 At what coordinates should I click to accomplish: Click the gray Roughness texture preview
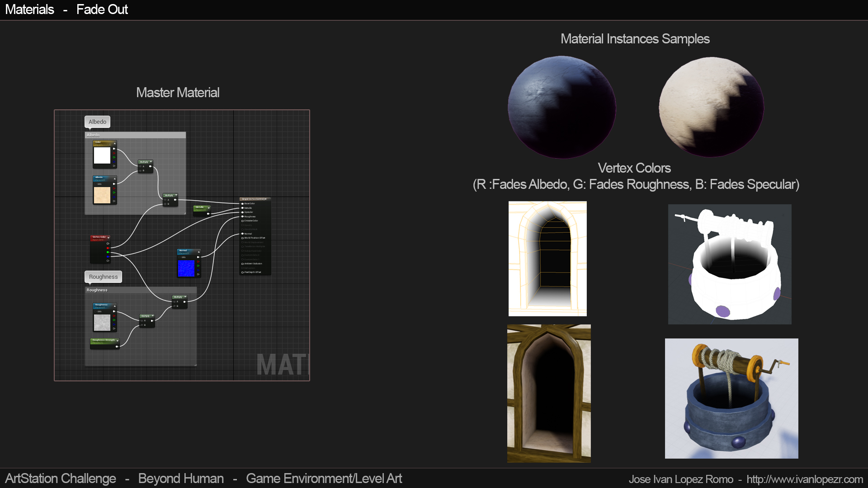(102, 323)
